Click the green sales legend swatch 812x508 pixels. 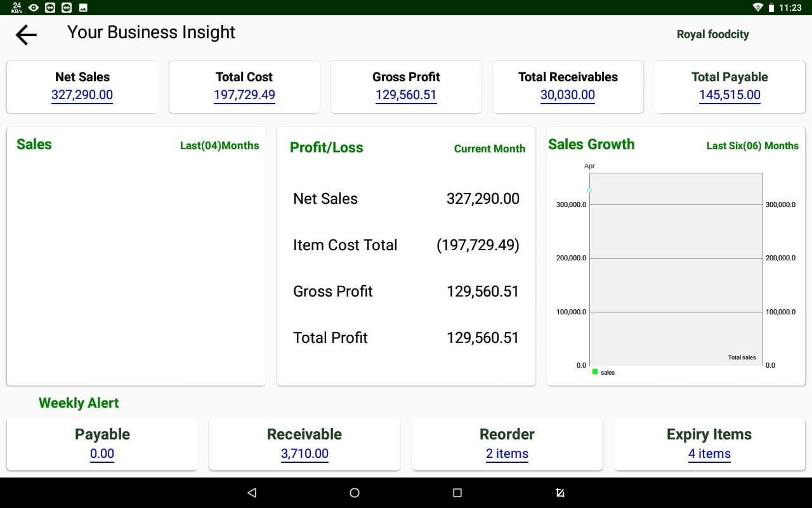point(594,372)
